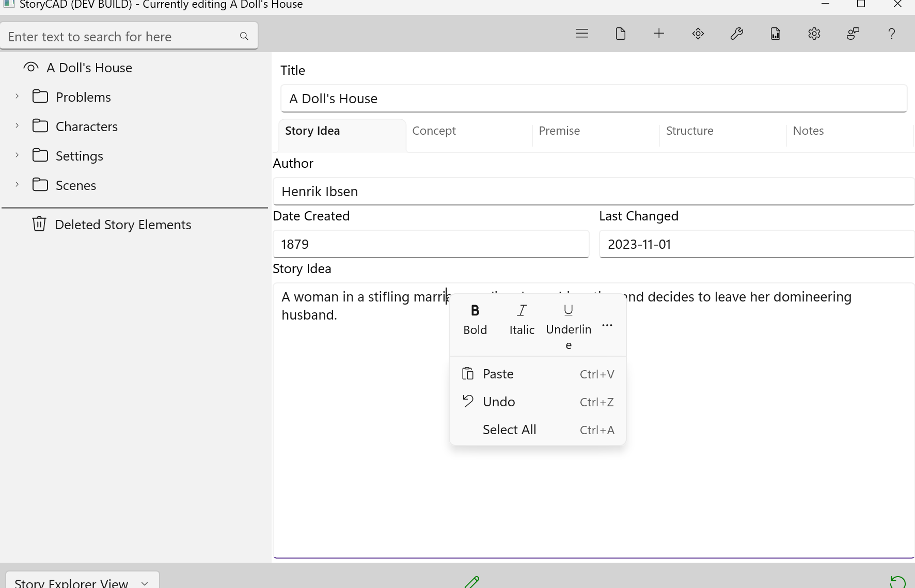The image size is (915, 588).
Task: Add a new story element with the plus icon
Action: (x=659, y=33)
